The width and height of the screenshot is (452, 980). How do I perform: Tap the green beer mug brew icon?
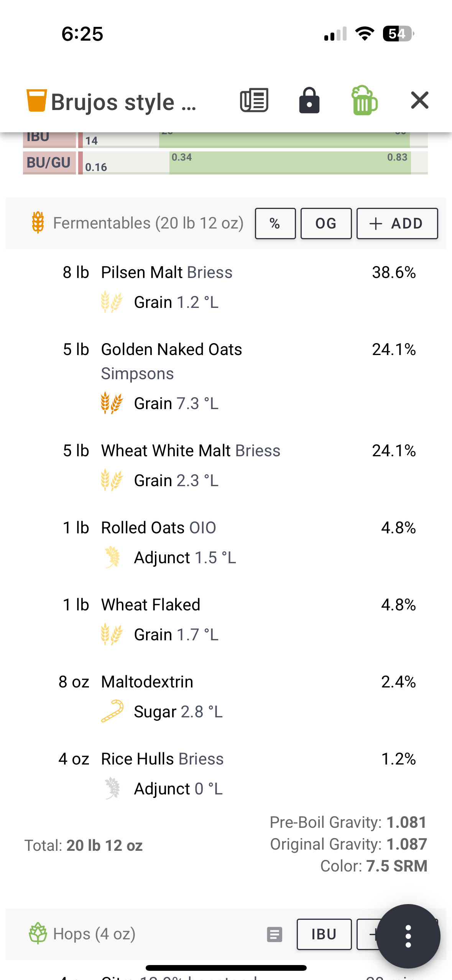point(364,100)
